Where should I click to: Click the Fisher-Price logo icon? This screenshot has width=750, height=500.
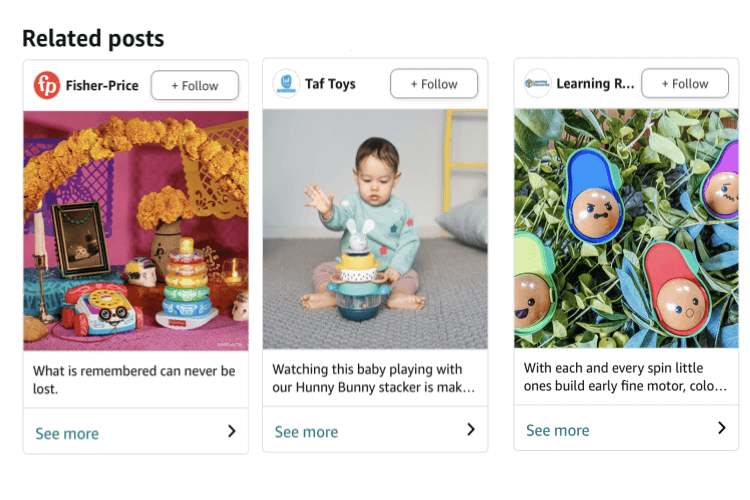tap(46, 85)
